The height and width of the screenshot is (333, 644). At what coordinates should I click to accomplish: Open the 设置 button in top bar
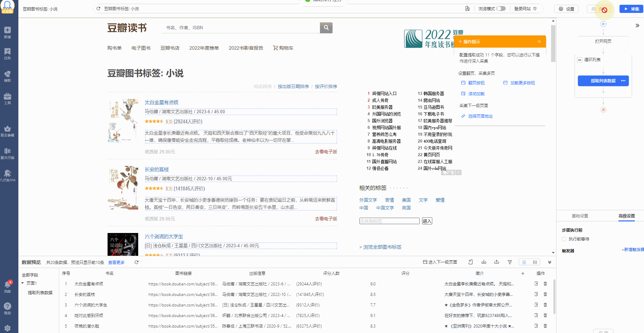pos(566,9)
